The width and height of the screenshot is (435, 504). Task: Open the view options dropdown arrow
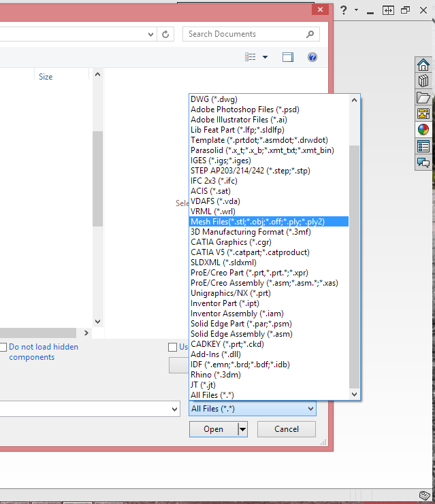(265, 57)
